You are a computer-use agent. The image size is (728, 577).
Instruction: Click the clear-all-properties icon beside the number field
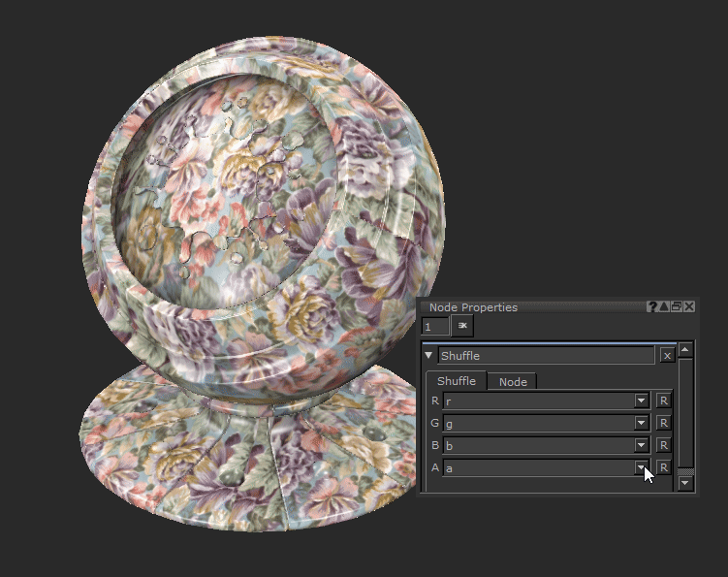click(x=462, y=327)
